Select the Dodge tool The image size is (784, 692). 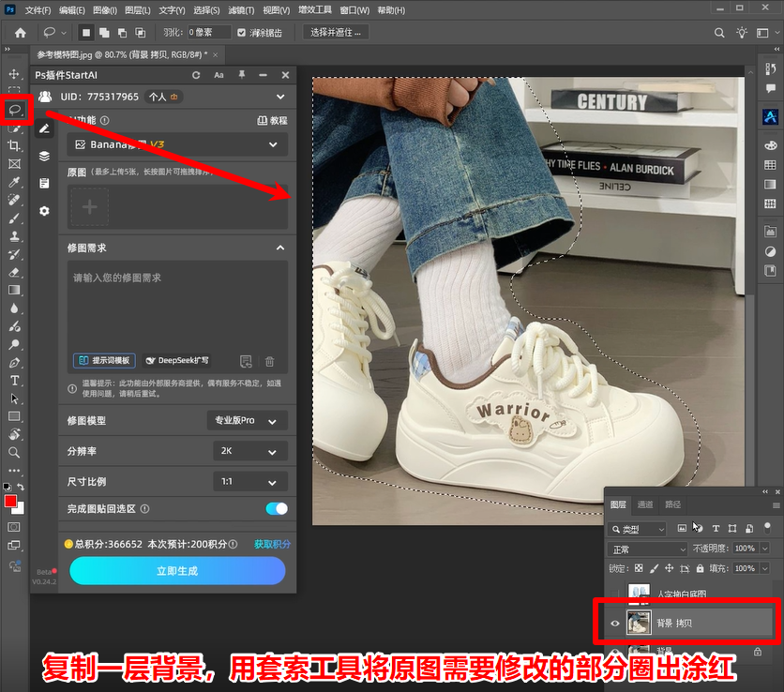coord(14,344)
